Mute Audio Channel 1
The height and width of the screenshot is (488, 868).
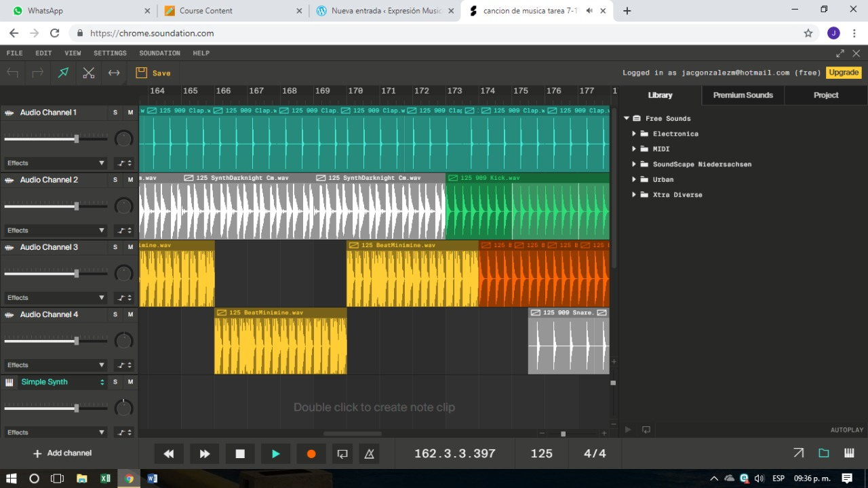(x=130, y=113)
